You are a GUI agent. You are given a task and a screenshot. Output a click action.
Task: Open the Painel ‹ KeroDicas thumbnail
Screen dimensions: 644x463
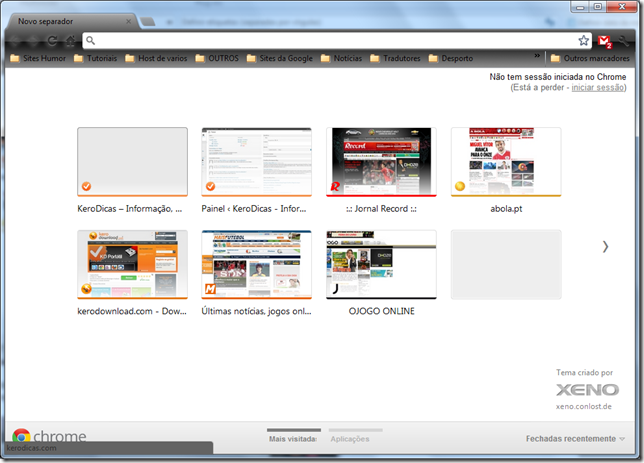click(x=256, y=162)
